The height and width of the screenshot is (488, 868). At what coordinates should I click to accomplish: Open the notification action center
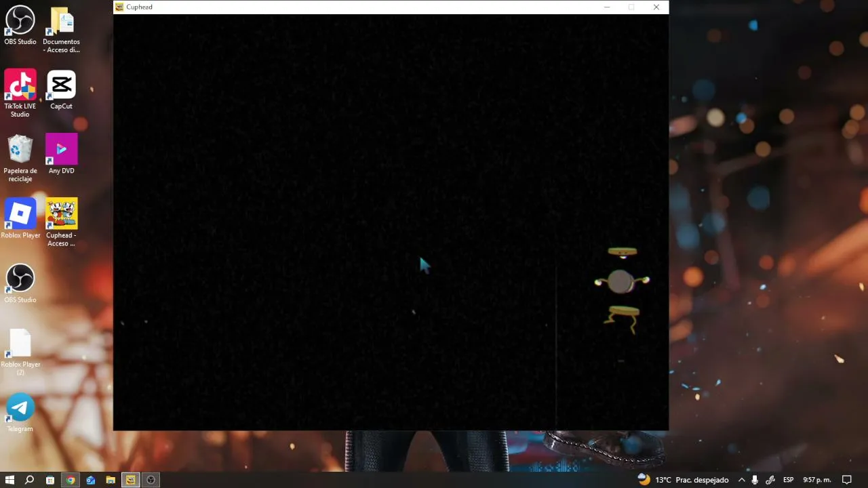coord(847,480)
